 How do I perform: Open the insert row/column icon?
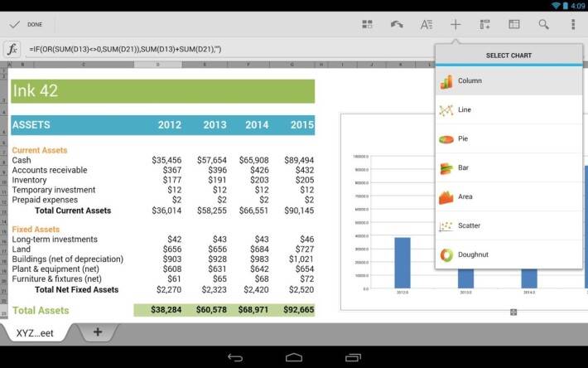pyautogui.click(x=484, y=24)
